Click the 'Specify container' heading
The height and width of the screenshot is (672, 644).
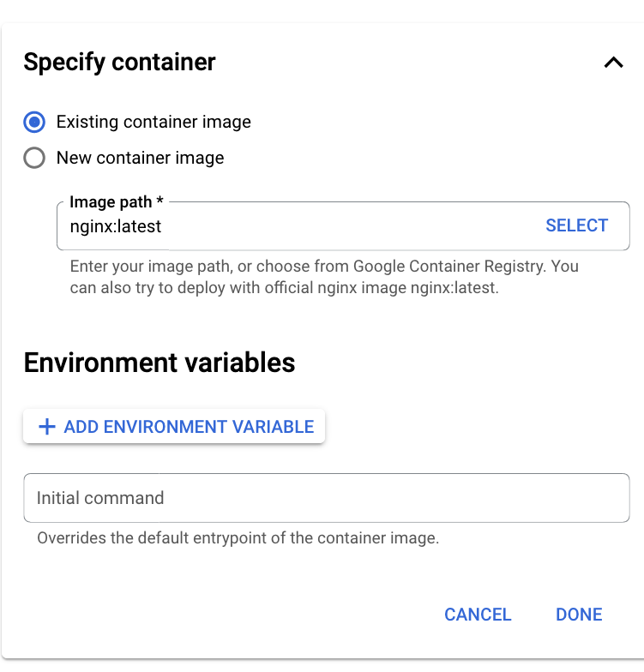[x=119, y=63]
